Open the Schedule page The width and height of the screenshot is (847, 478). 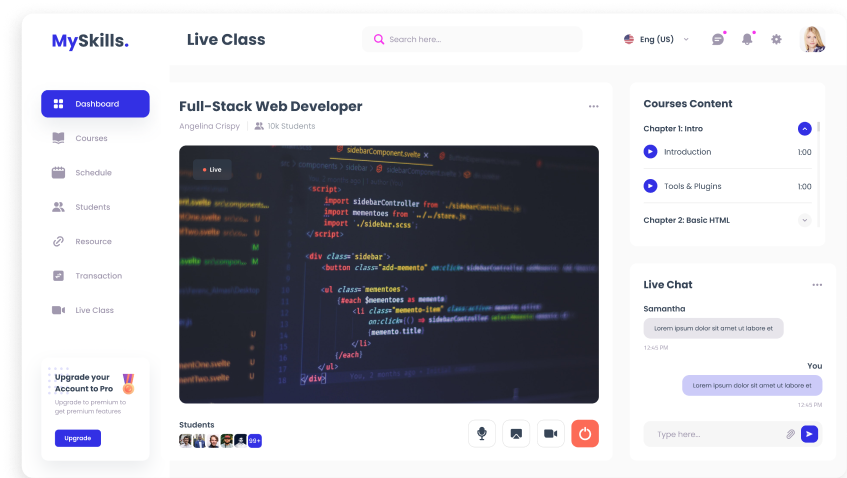[x=93, y=173]
